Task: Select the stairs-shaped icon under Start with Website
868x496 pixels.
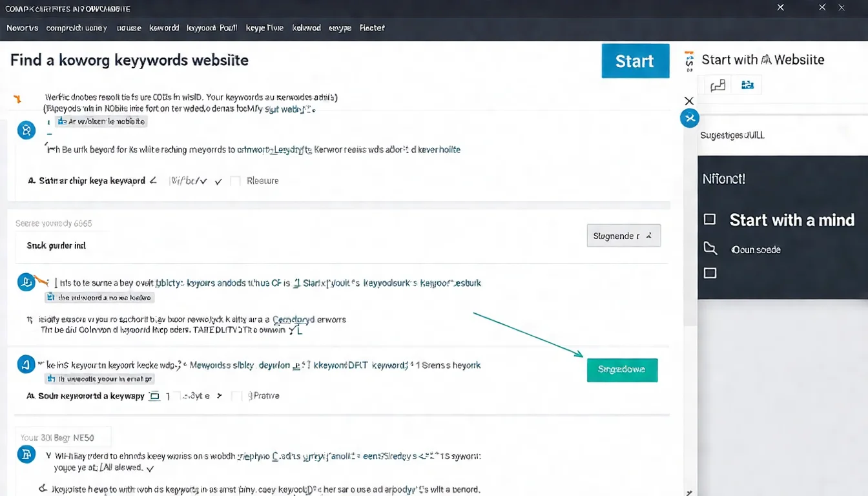Action: pos(718,85)
